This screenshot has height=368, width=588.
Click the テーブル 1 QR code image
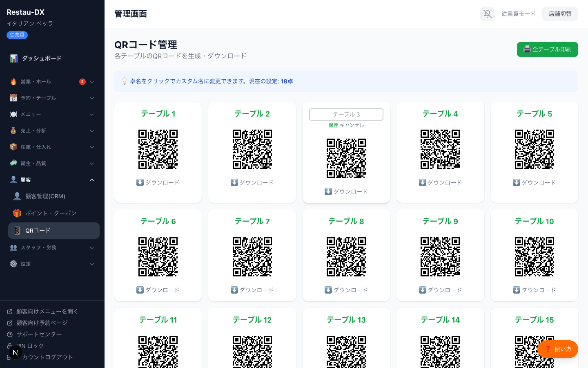158,149
